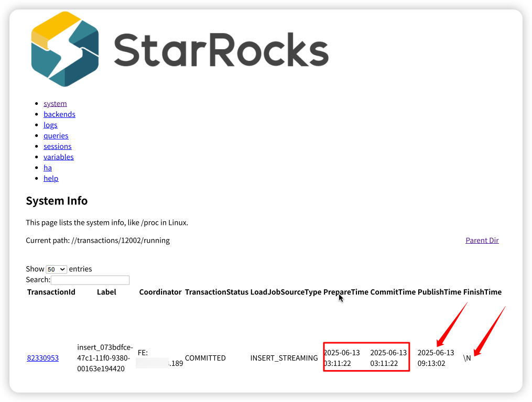Sort by TransactionId column header
The image size is (532, 402).
tap(51, 292)
